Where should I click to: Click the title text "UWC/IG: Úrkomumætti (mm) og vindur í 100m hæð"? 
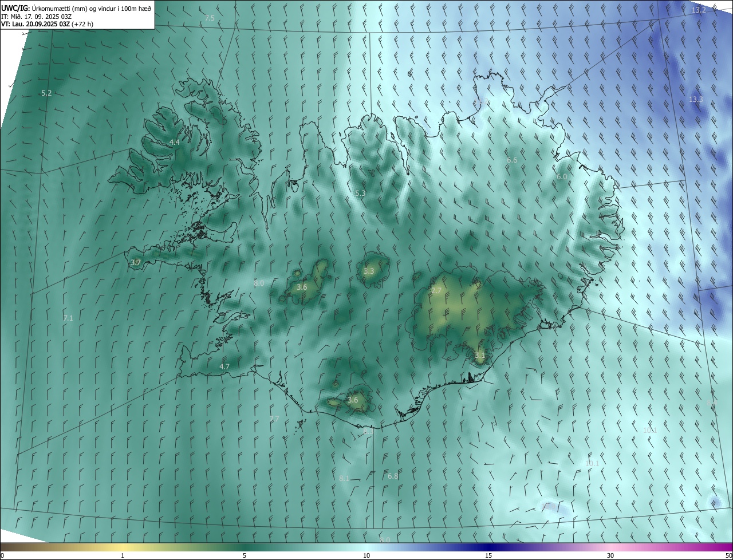click(76, 9)
